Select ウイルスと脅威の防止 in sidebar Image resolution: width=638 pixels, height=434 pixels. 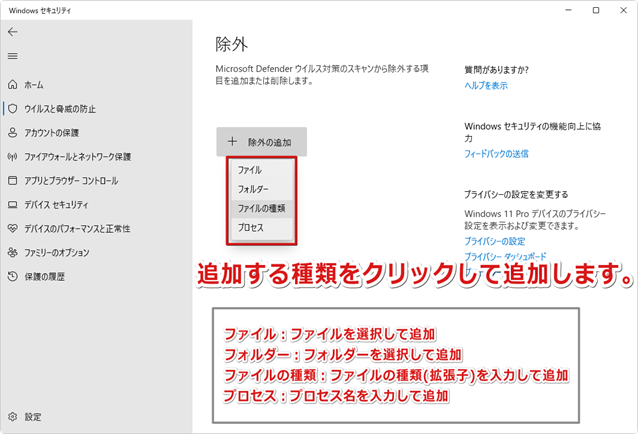60,109
